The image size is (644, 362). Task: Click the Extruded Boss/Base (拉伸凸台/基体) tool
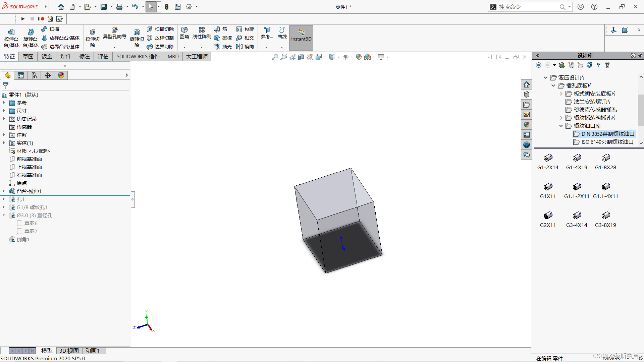point(11,38)
